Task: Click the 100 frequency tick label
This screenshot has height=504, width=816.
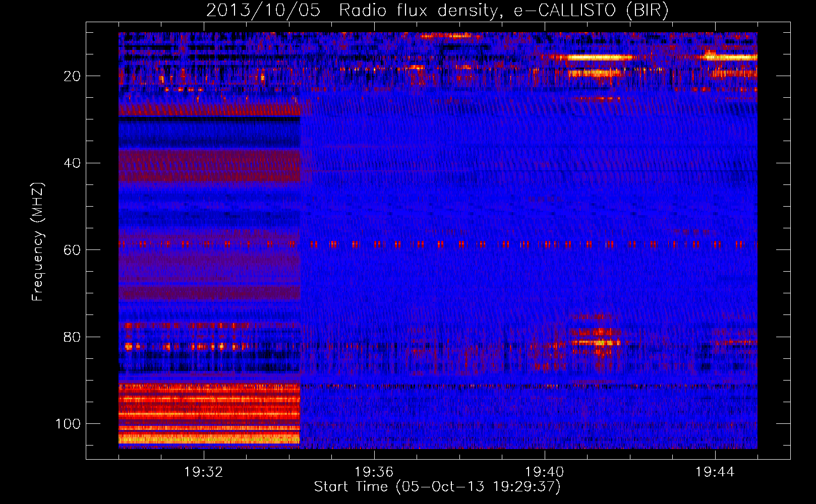Action: (x=68, y=424)
